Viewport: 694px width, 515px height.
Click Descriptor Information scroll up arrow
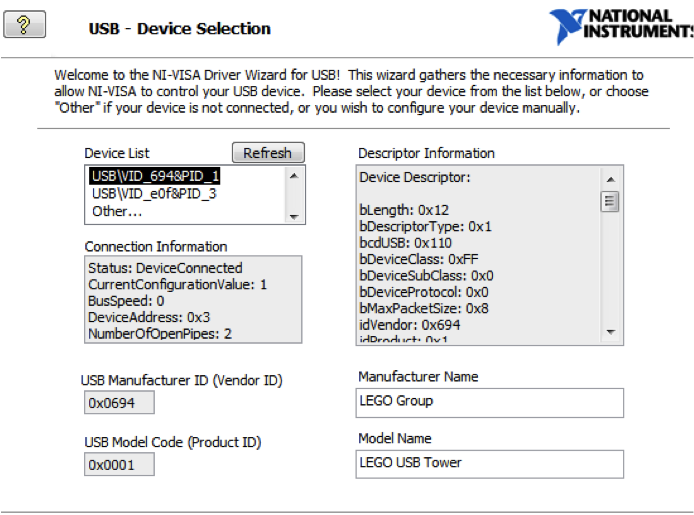pos(611,179)
